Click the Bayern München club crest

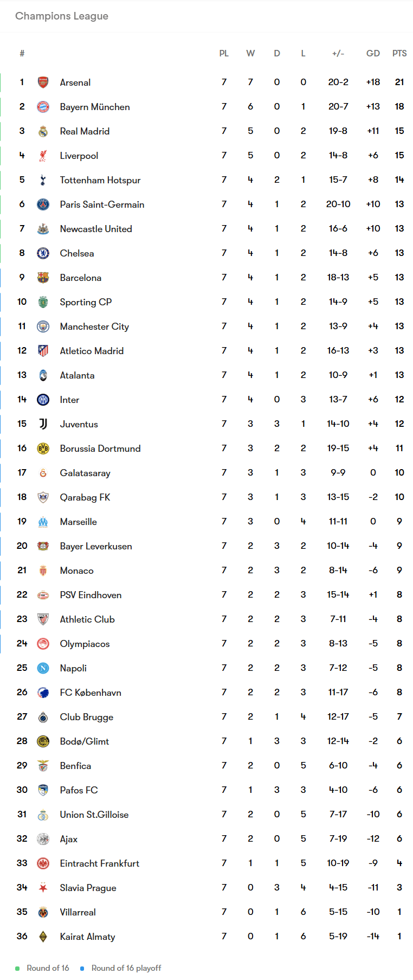(43, 107)
